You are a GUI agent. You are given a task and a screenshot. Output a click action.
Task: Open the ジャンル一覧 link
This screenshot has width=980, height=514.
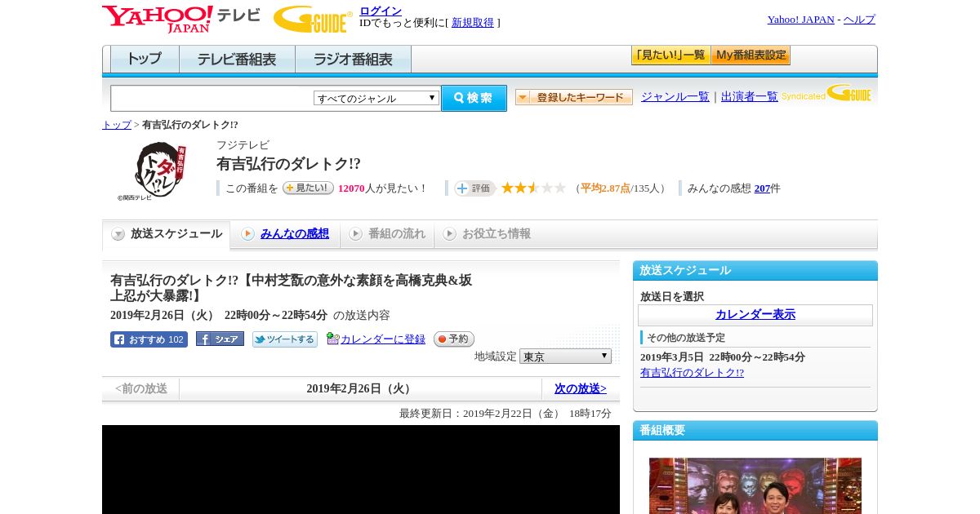tap(675, 96)
